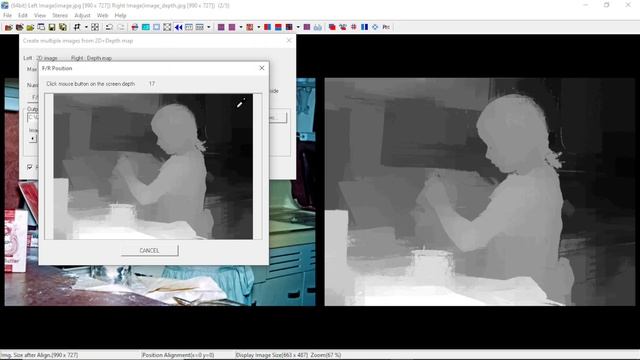This screenshot has height=360, width=640.
Task: Open the Edit menu
Action: click(x=23, y=16)
